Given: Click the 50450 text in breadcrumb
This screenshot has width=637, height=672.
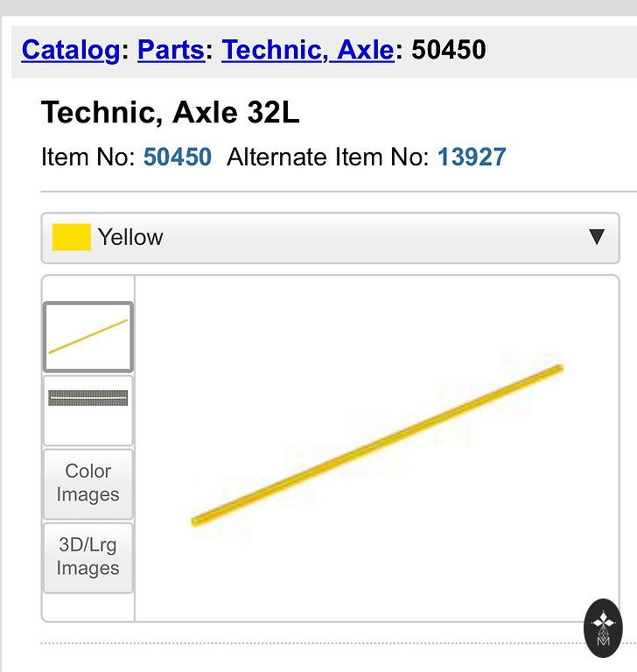Looking at the screenshot, I should (449, 50).
